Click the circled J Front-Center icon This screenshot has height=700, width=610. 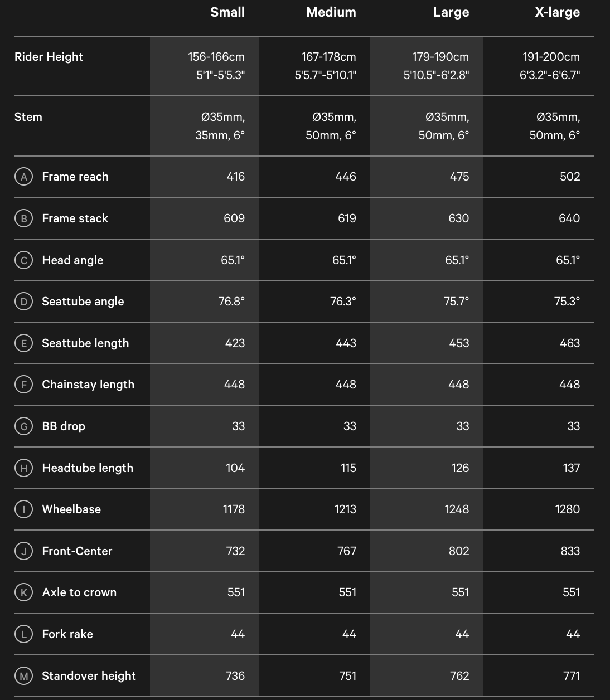point(23,551)
